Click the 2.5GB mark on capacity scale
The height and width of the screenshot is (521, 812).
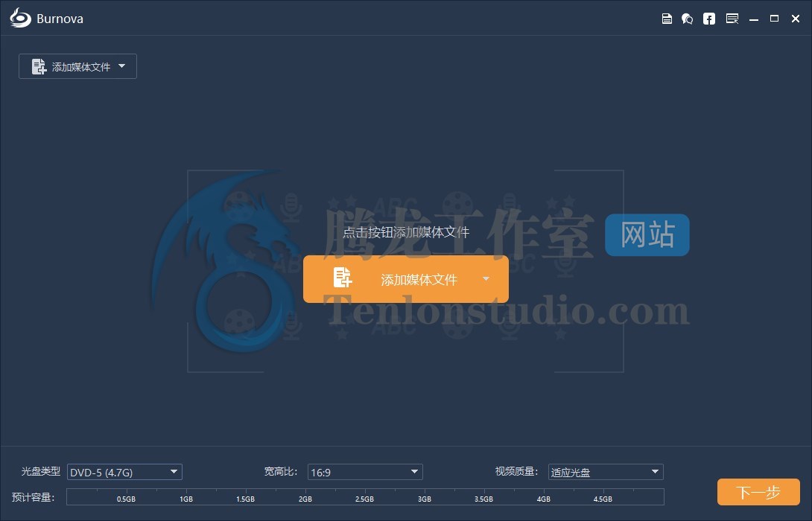[x=364, y=499]
